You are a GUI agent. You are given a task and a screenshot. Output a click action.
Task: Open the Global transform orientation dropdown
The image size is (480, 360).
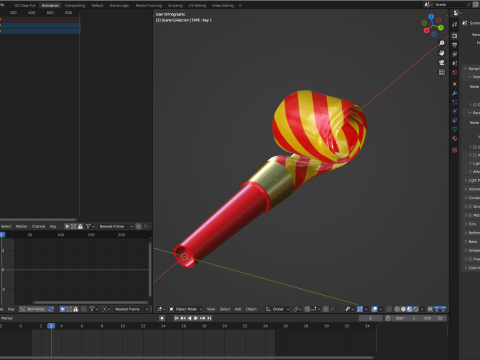277,309
